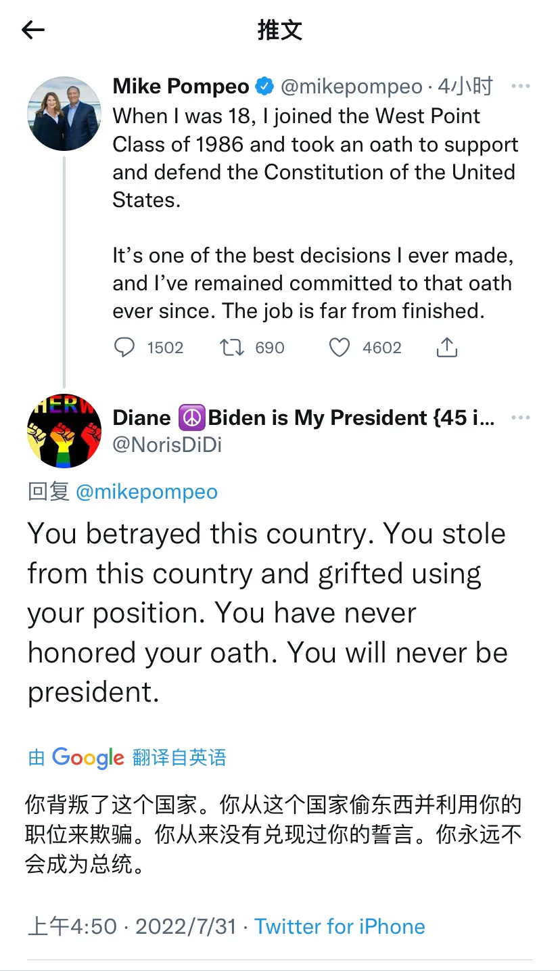
Task: Tap the Twitter for iPhone source link
Action: point(340,926)
